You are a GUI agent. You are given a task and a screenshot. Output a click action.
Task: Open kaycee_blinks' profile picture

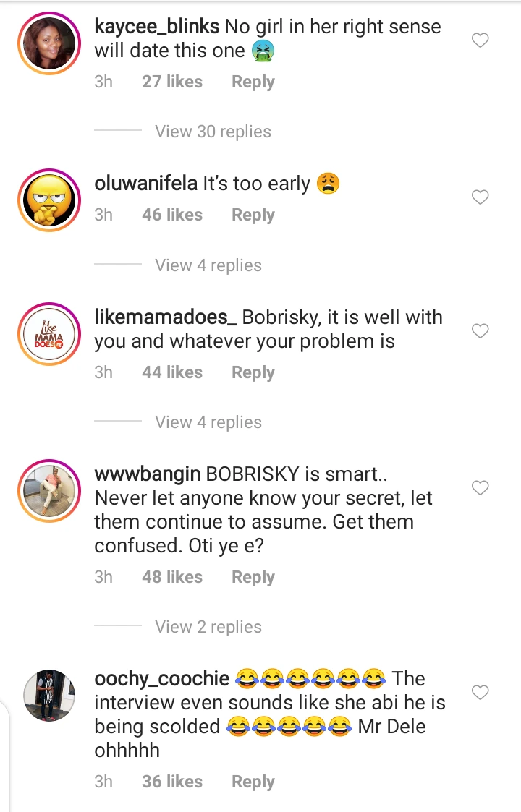tap(49, 43)
